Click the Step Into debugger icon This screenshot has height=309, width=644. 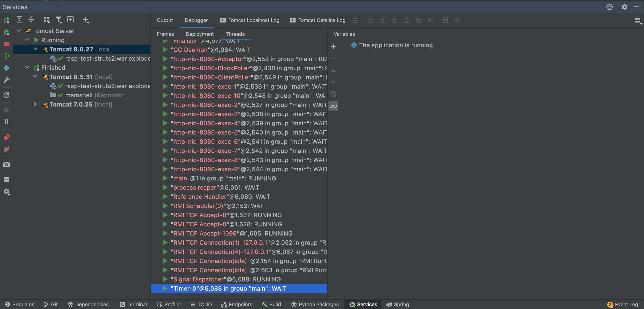pos(382,20)
